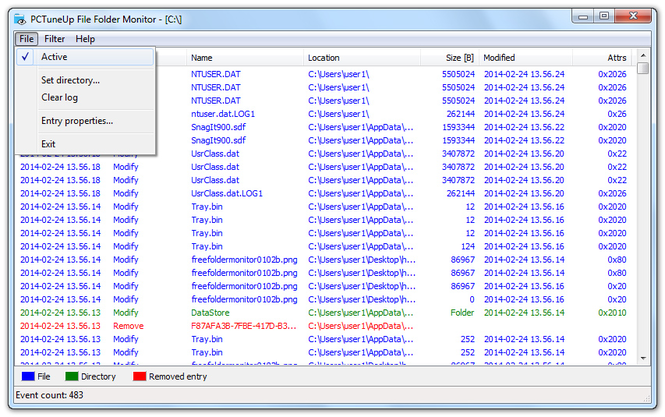Sort by the Modified column header
Image resolution: width=665 pixels, height=417 pixels.
point(526,58)
